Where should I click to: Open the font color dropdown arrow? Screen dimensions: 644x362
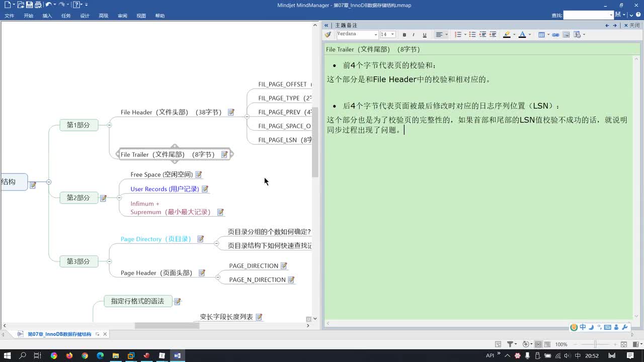click(x=529, y=35)
